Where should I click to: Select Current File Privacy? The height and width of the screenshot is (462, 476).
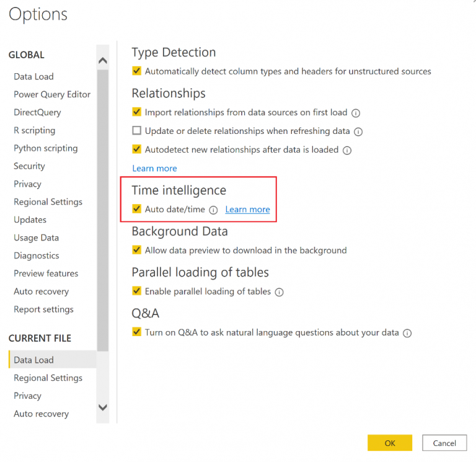point(27,396)
